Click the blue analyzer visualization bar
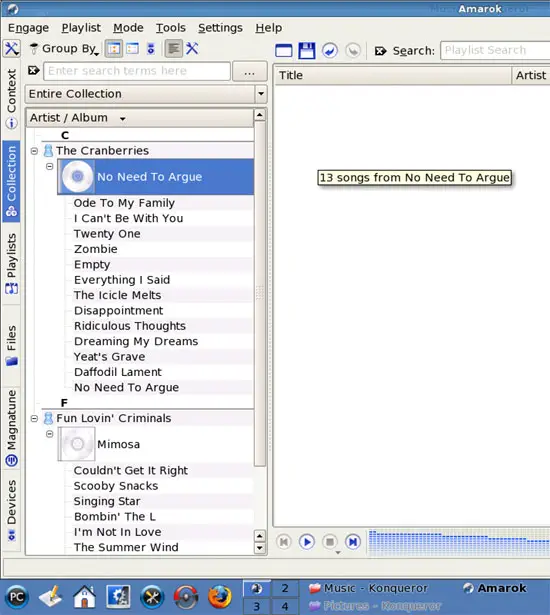 pyautogui.click(x=459, y=543)
